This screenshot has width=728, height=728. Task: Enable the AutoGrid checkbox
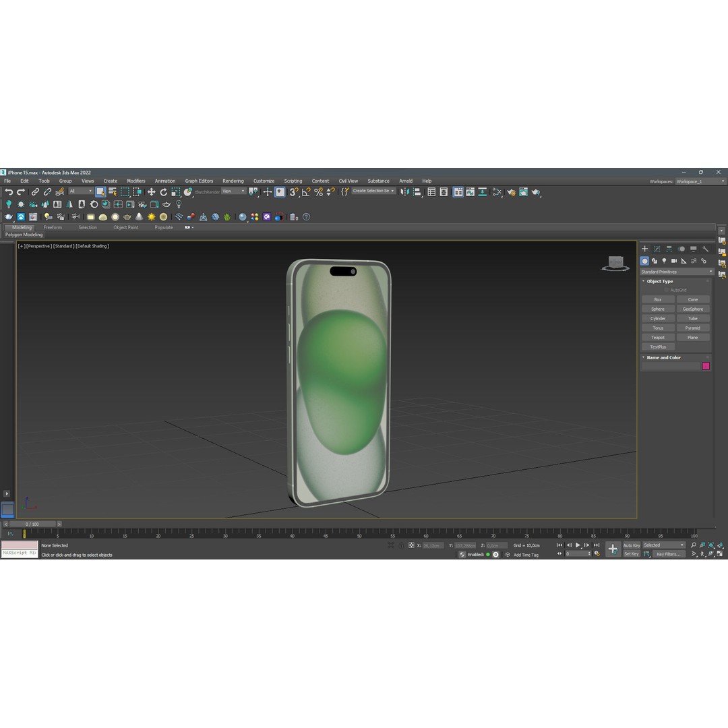(665, 290)
